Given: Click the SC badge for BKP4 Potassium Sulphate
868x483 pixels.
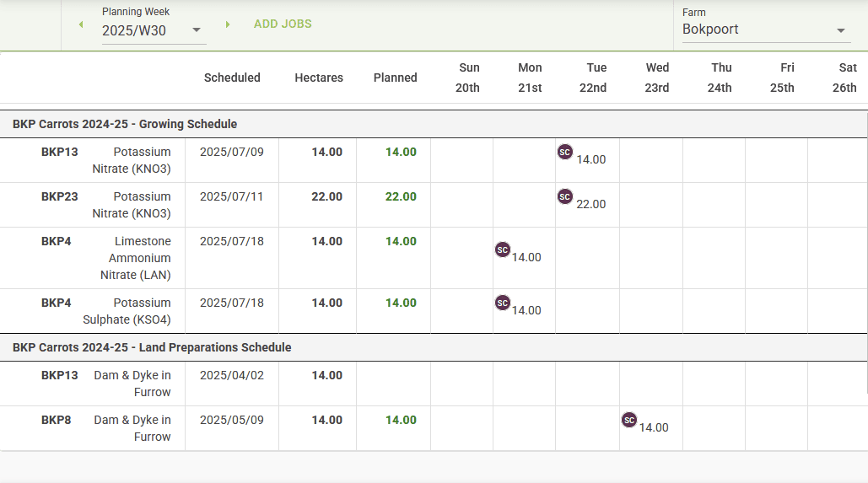Looking at the screenshot, I should 503,303.
